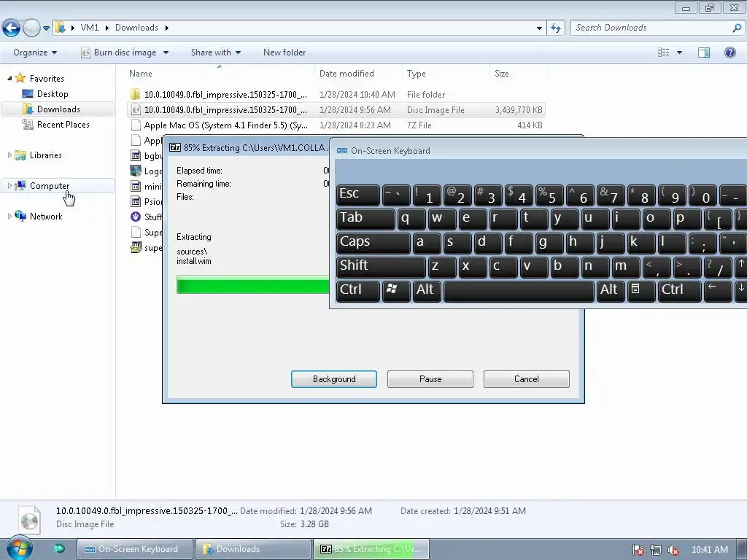Screen dimensions: 747x560
Task: Toggle the preview pane icon
Action: [704, 52]
